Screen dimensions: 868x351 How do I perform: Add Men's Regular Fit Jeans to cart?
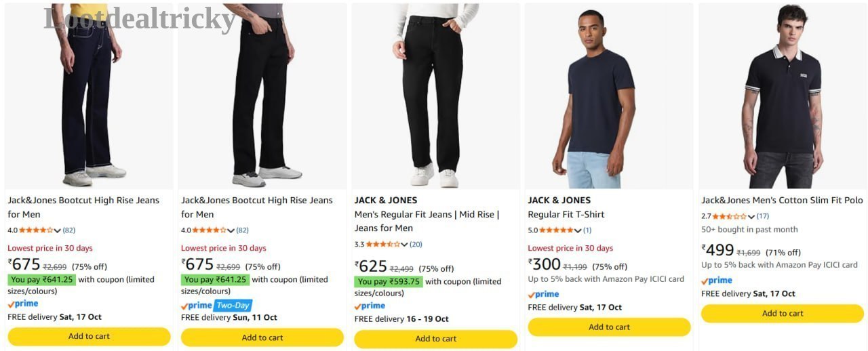point(435,339)
